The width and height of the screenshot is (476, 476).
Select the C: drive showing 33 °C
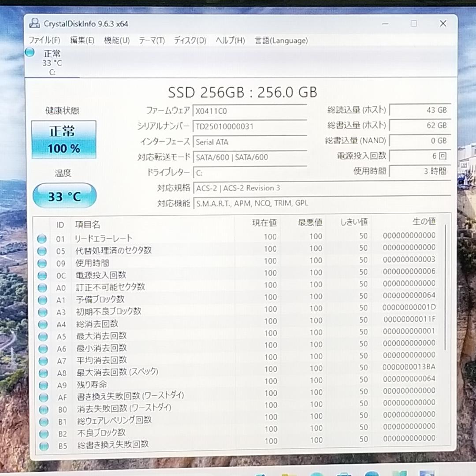[53, 62]
